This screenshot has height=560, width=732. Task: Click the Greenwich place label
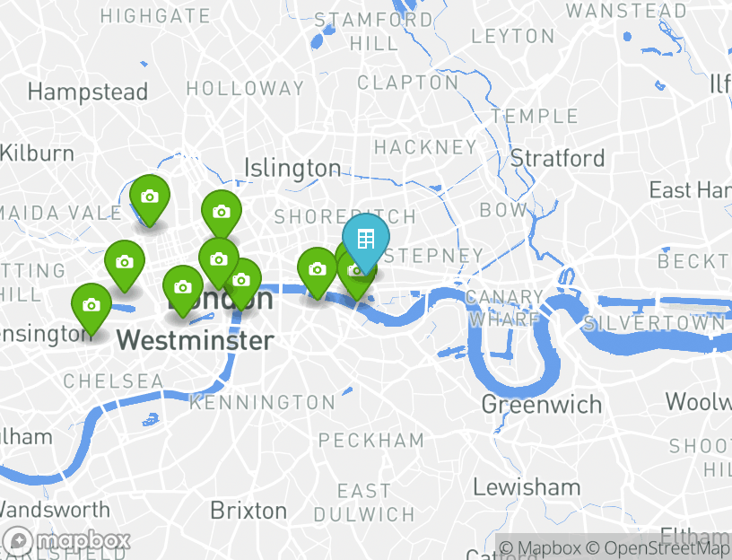542,405
